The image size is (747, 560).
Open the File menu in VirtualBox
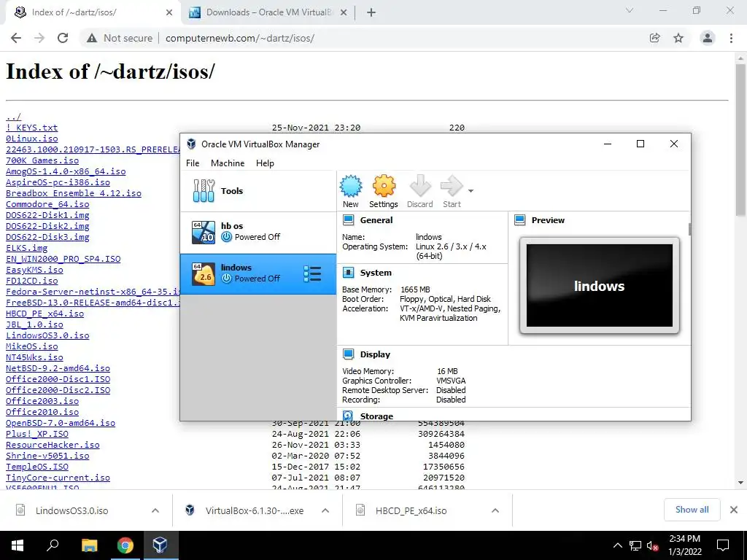coord(193,163)
